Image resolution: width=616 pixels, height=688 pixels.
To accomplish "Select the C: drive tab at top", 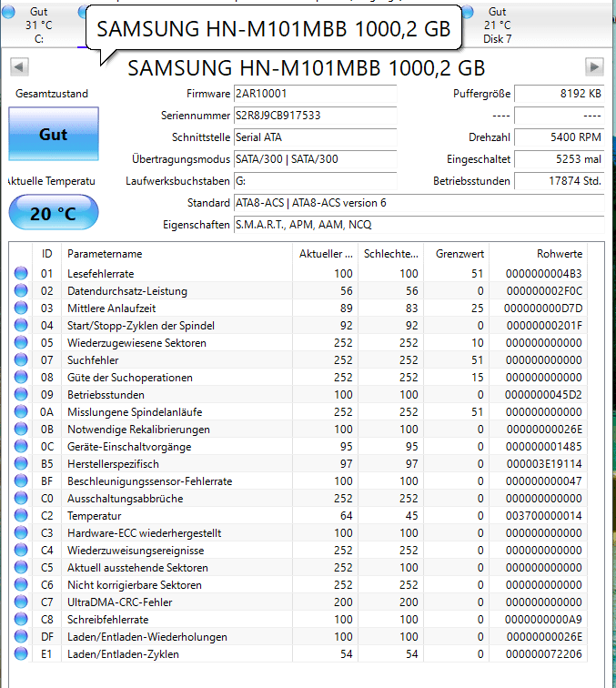I will (38, 25).
